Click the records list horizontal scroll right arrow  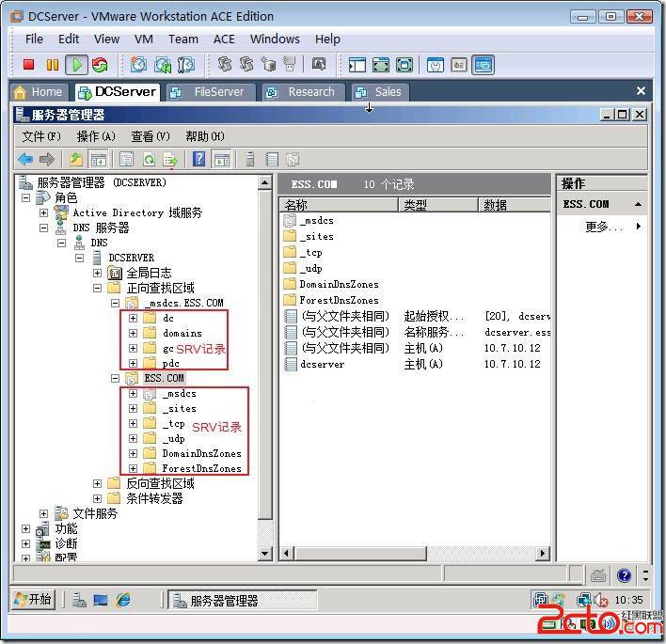(x=542, y=553)
